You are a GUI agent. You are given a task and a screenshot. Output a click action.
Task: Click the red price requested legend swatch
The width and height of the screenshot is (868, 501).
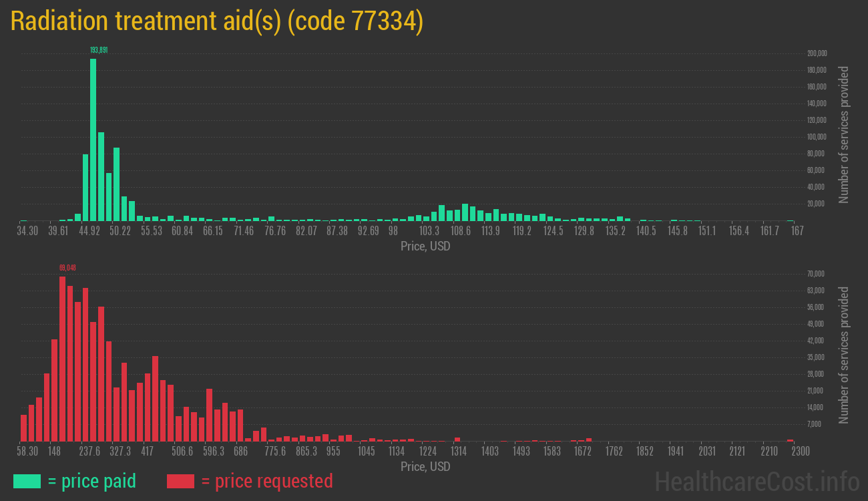(x=180, y=481)
